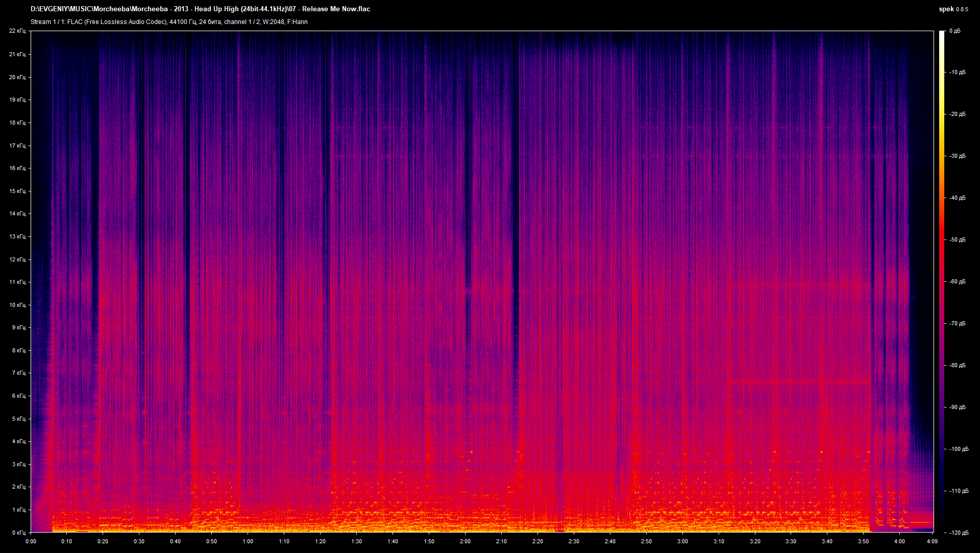
Task: Click the '14 кГц' frequency axis label
Action: (17, 213)
